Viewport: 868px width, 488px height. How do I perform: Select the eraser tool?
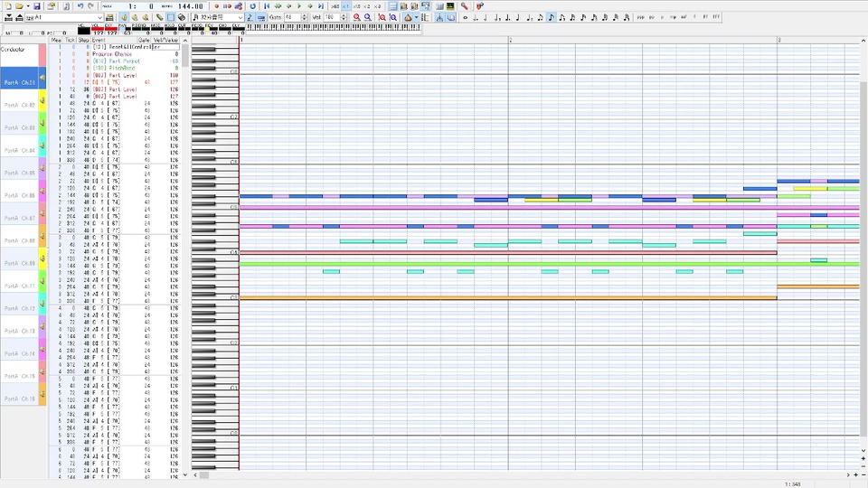click(181, 18)
